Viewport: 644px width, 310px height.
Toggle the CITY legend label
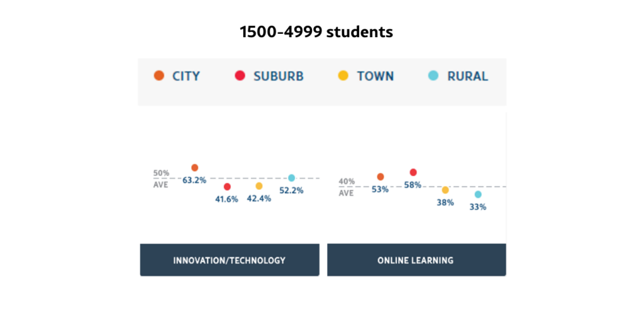(186, 76)
